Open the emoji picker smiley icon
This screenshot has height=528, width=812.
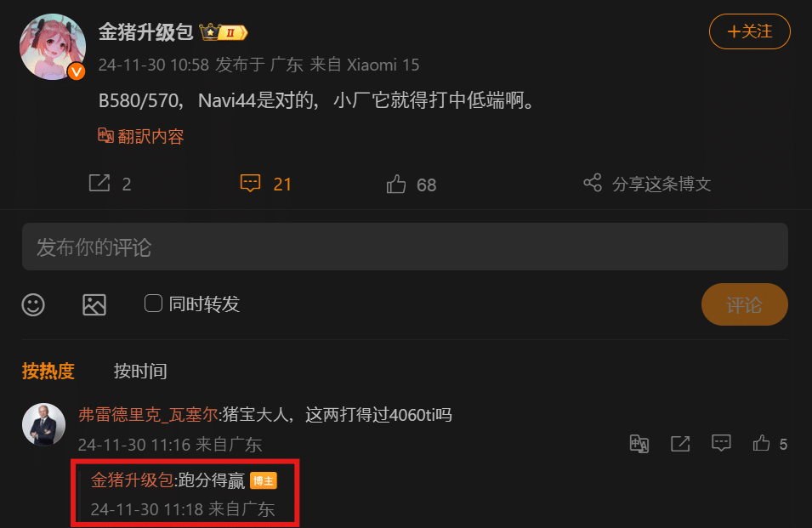tap(33, 304)
